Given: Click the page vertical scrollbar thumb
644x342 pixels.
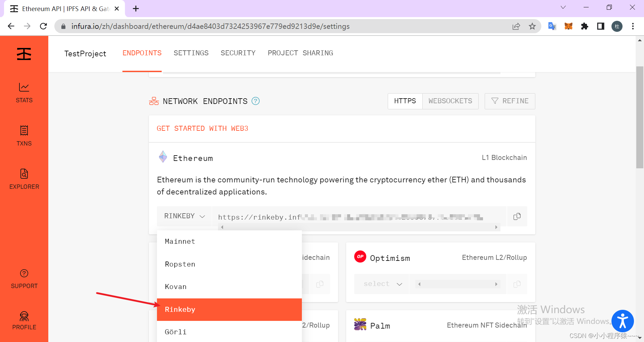Looking at the screenshot, I should (x=640, y=117).
